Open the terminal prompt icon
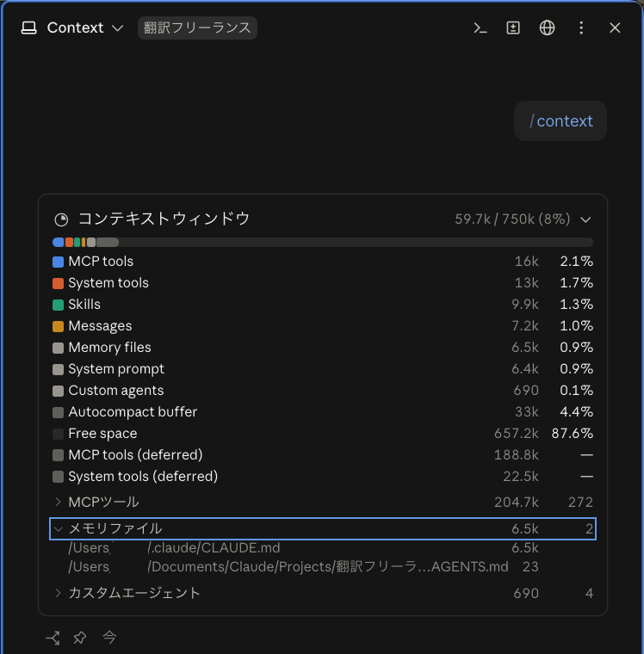The width and height of the screenshot is (644, 654). 480,28
